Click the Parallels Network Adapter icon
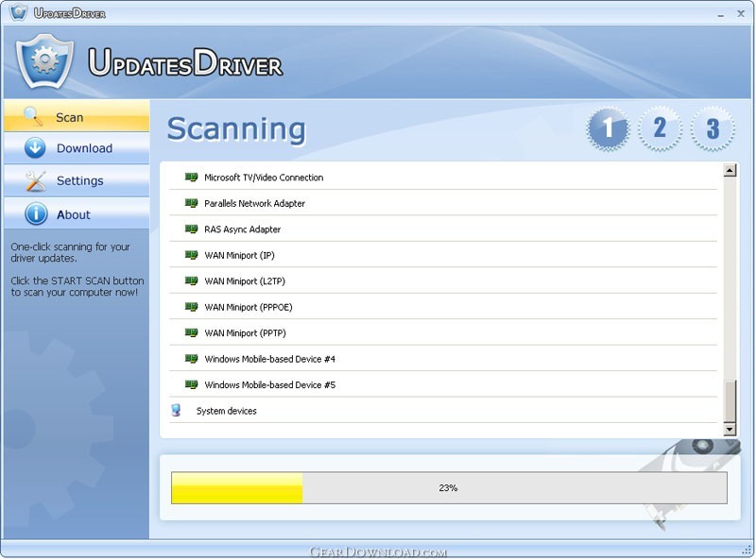This screenshot has height=560, width=756. [x=192, y=203]
